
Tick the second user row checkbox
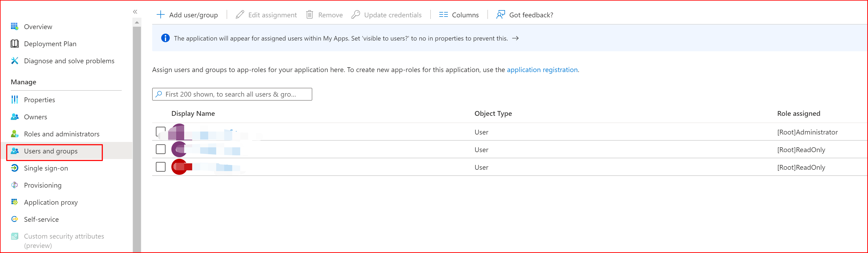160,149
